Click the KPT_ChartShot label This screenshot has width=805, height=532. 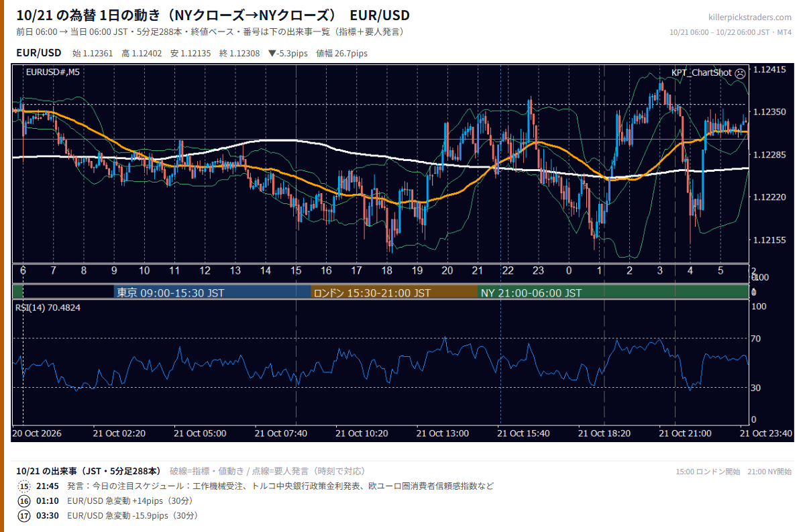click(702, 72)
